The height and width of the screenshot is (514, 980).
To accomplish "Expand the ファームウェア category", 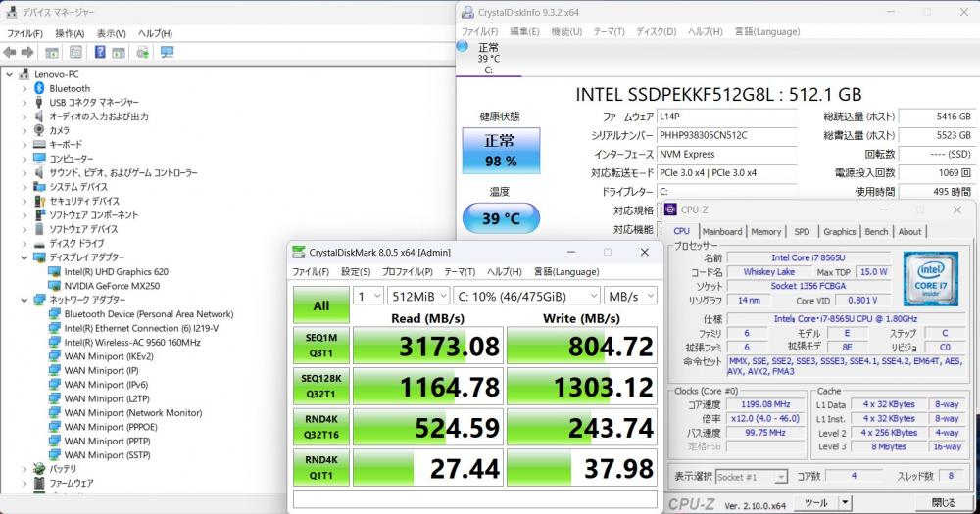I will pyautogui.click(x=24, y=484).
